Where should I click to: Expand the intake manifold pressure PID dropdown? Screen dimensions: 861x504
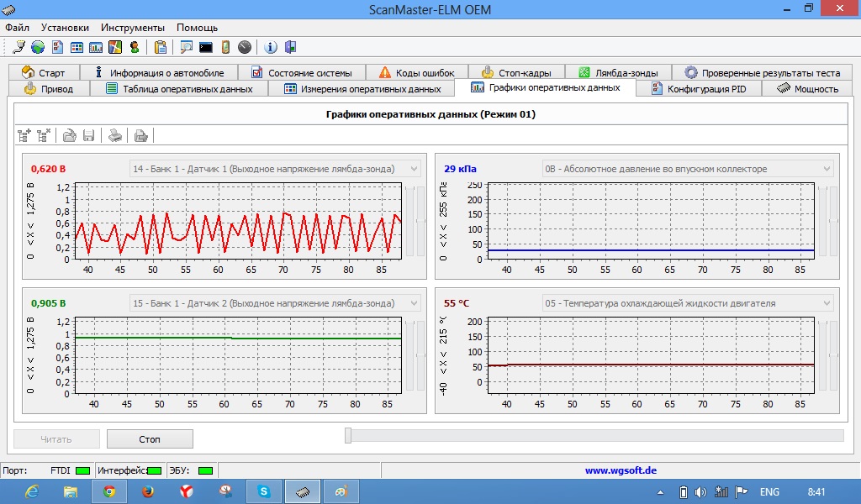[826, 169]
